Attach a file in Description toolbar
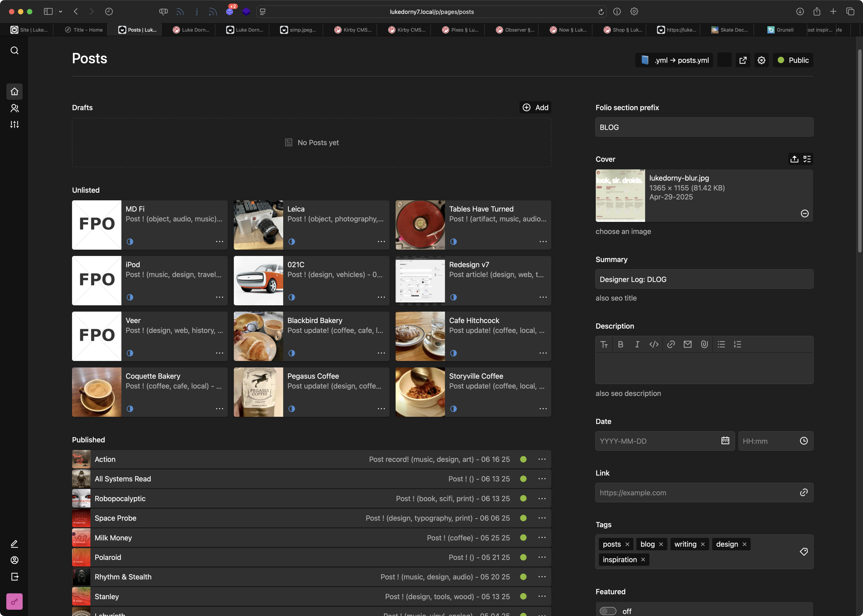 (x=704, y=344)
